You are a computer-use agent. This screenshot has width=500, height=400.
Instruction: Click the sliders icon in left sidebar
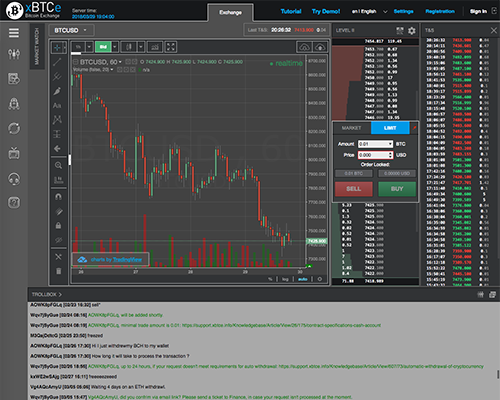(x=14, y=54)
